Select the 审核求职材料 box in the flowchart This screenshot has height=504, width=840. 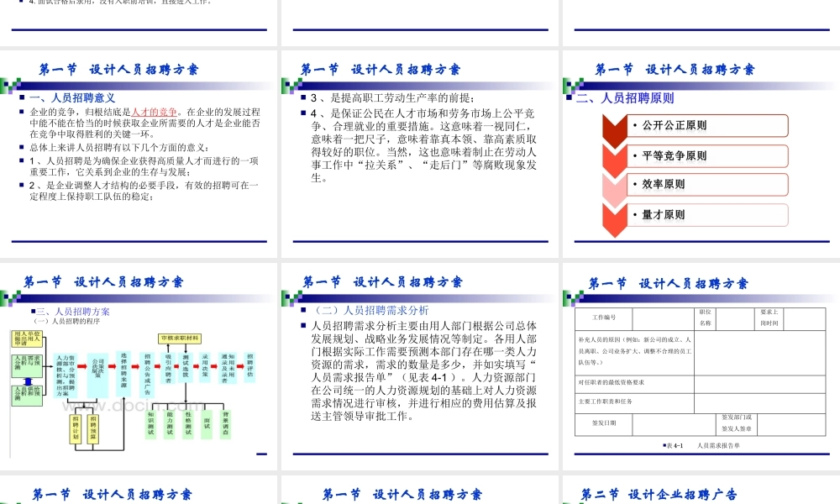180,339
